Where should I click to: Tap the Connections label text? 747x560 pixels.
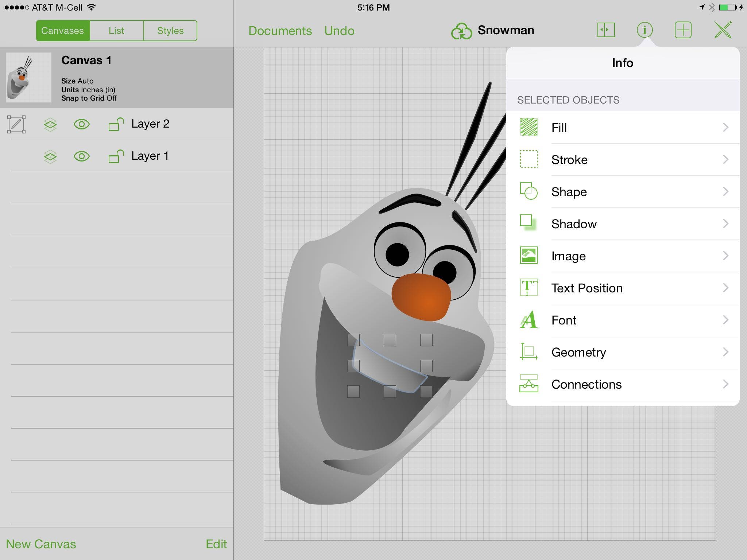pos(587,384)
